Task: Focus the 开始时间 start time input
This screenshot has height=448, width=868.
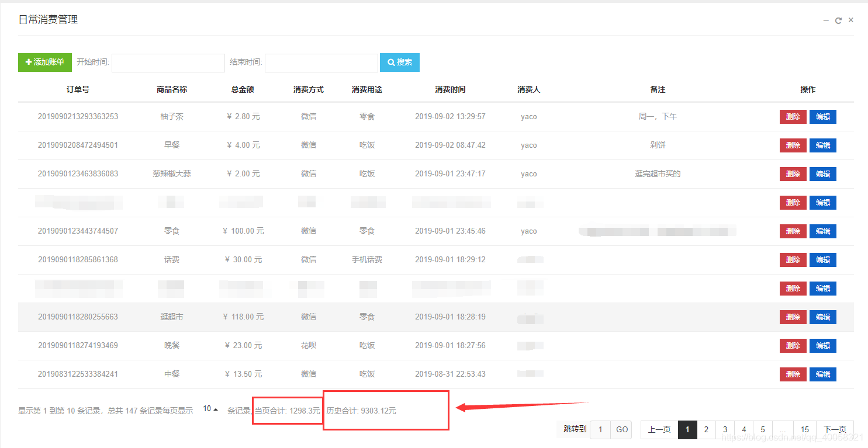Action: 168,63
